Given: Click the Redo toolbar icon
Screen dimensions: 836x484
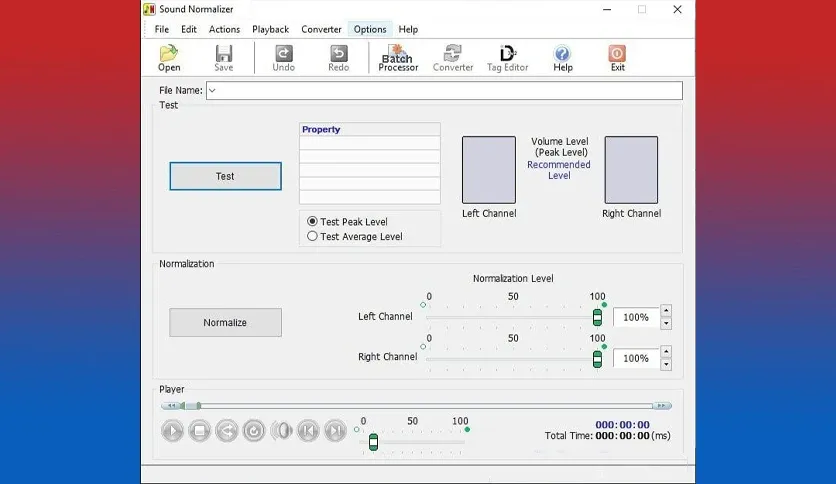Looking at the screenshot, I should (339, 58).
